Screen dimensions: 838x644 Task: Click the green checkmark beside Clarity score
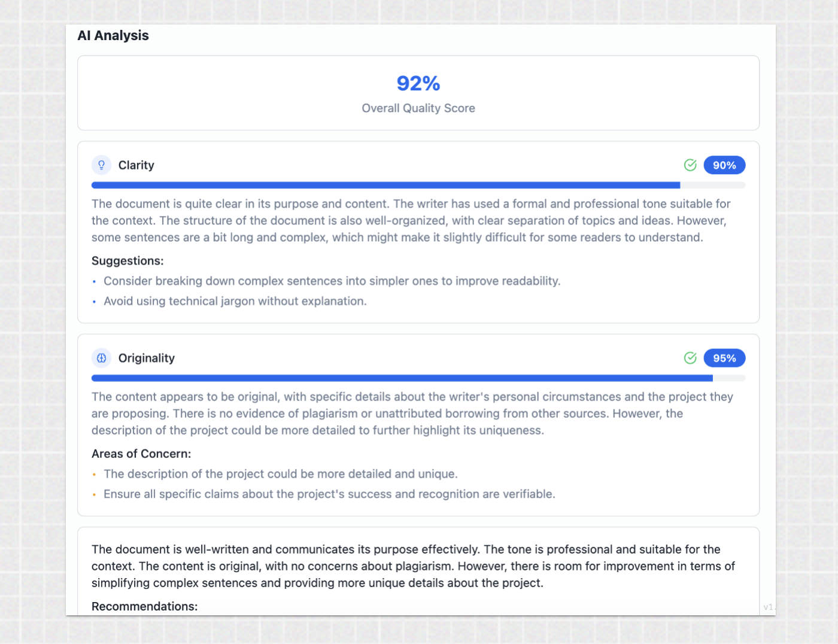pyautogui.click(x=690, y=165)
